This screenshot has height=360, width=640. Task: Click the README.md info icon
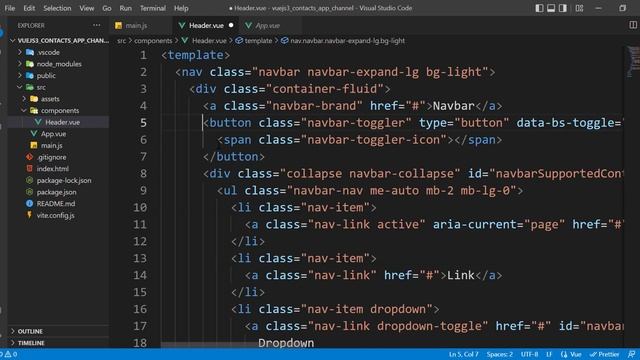[29, 203]
